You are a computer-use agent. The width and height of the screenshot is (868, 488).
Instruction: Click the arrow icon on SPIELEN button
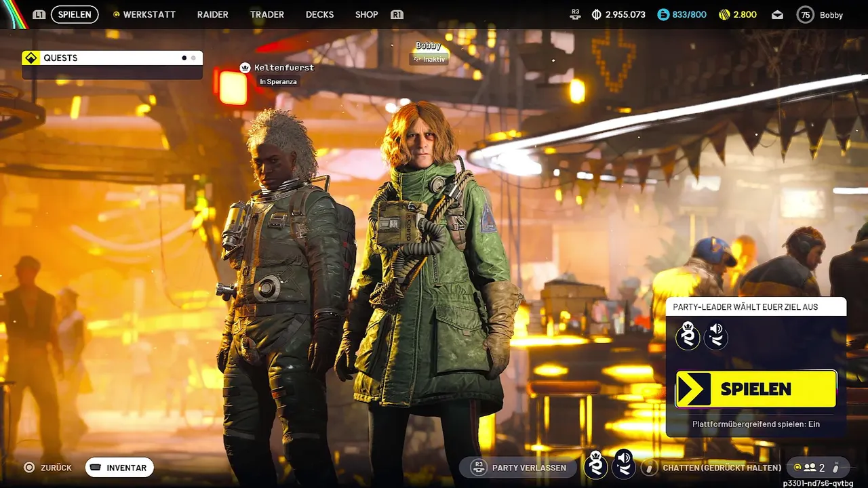694,389
